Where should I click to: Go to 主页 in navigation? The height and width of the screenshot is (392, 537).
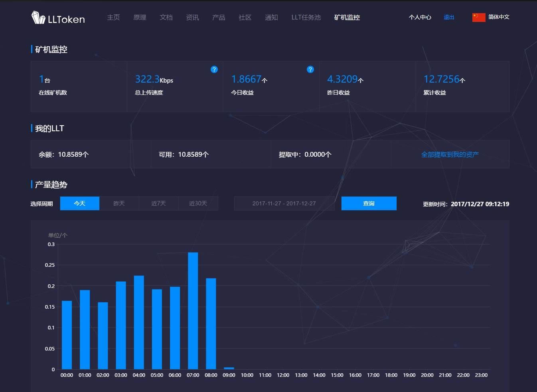coord(113,18)
